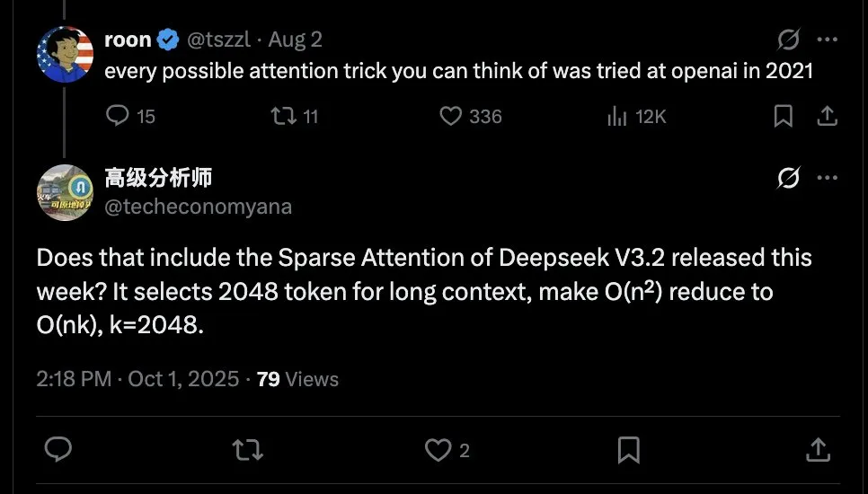Share the Deepseek reply tweet
The height and width of the screenshot is (494, 868).
(818, 449)
